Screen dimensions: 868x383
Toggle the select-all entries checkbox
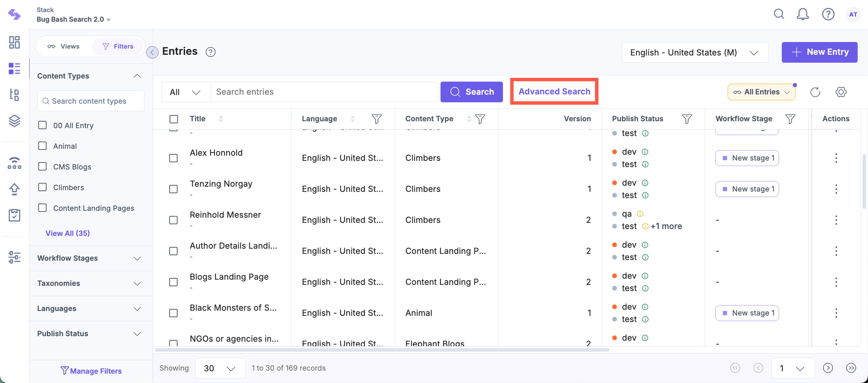[x=174, y=119]
